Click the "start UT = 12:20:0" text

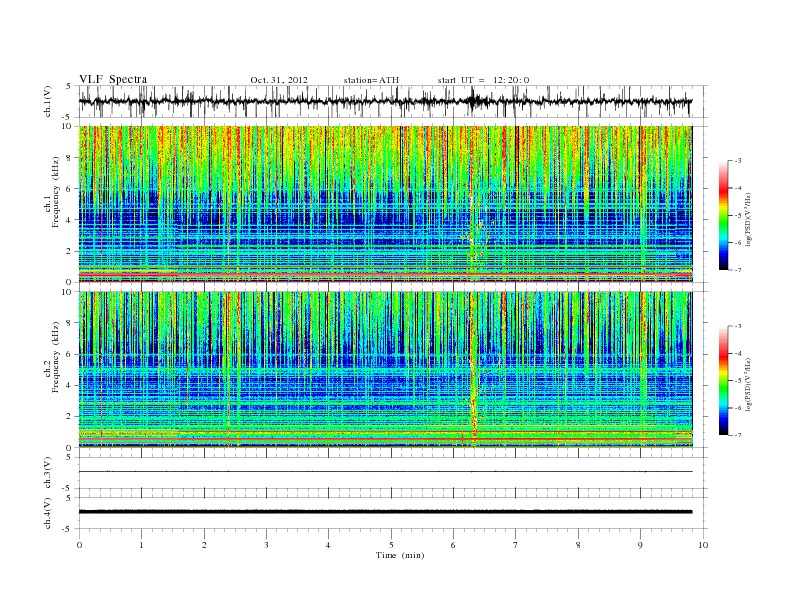483,80
